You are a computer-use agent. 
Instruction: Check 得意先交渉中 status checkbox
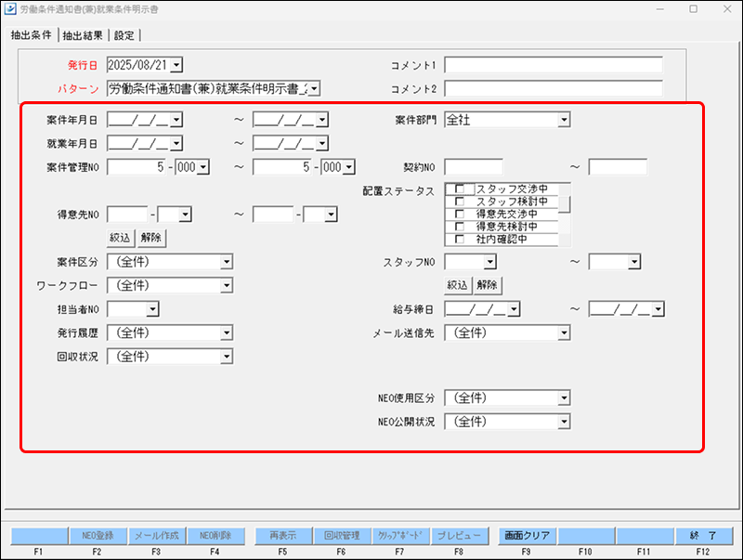(459, 214)
